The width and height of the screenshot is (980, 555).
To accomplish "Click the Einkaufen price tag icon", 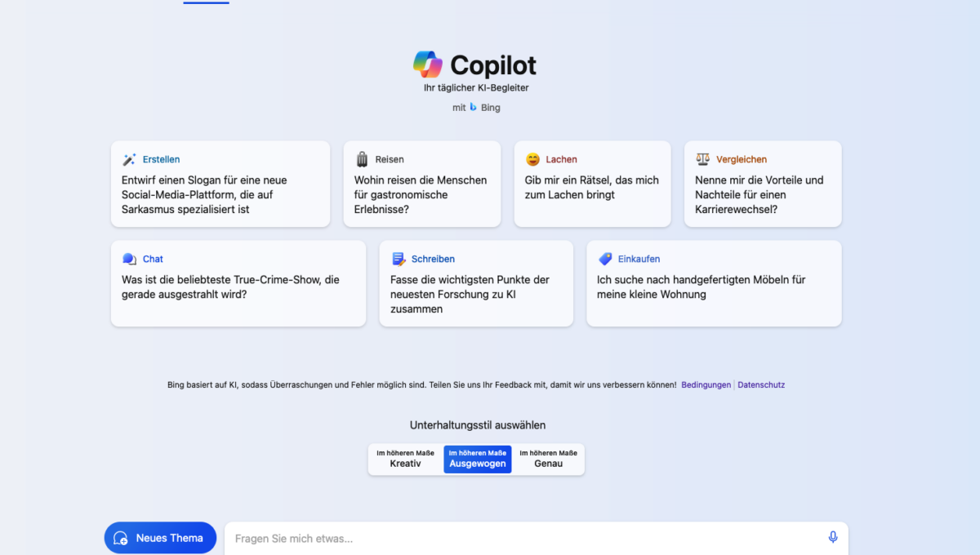I will click(605, 259).
